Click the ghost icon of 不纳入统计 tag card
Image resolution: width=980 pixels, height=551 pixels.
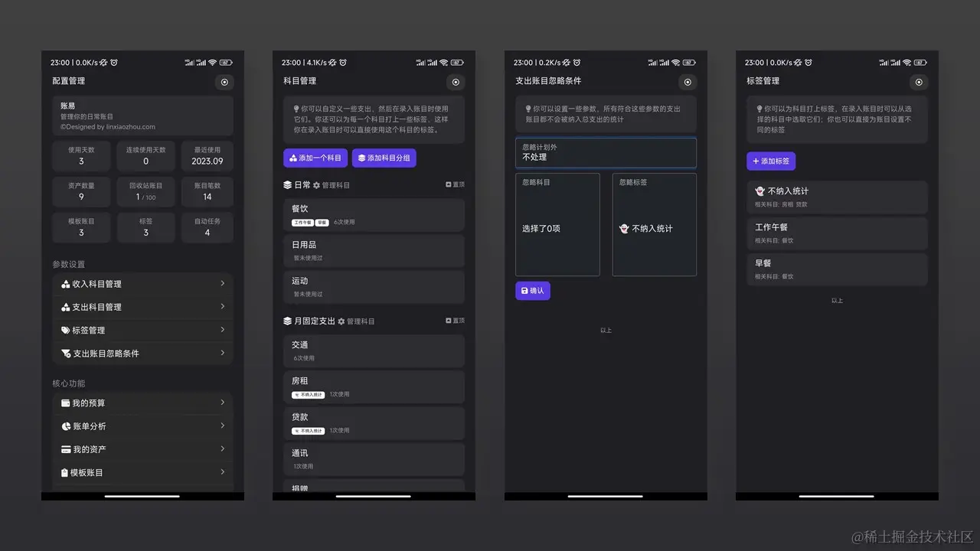(759, 191)
